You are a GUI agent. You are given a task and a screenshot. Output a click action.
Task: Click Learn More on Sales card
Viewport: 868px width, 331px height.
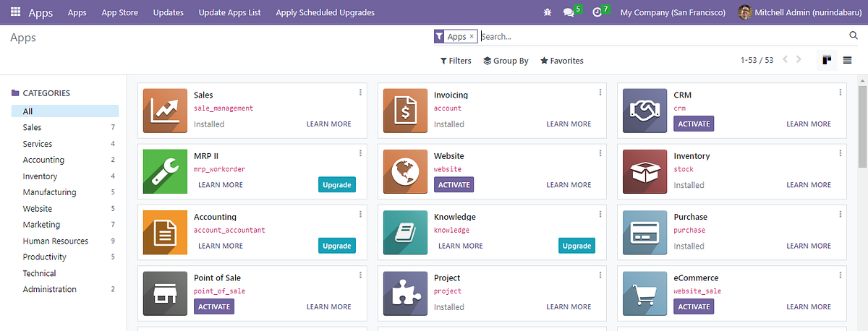pos(329,124)
